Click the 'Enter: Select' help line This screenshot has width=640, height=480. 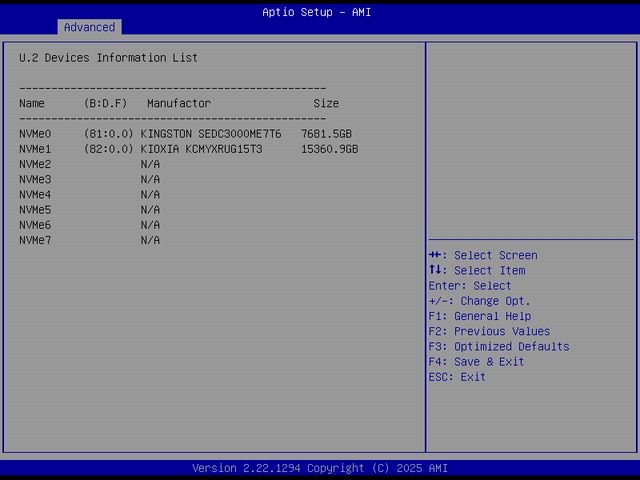pos(470,286)
